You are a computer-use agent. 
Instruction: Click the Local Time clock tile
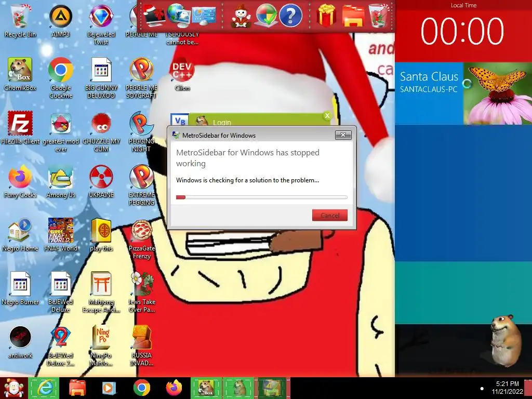click(x=463, y=31)
